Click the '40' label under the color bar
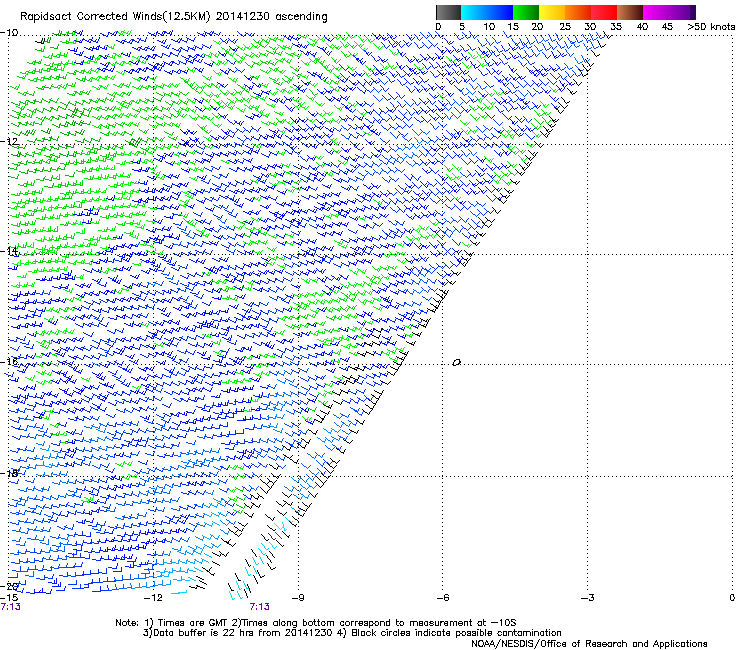The height and width of the screenshot is (650, 740). pos(642,27)
